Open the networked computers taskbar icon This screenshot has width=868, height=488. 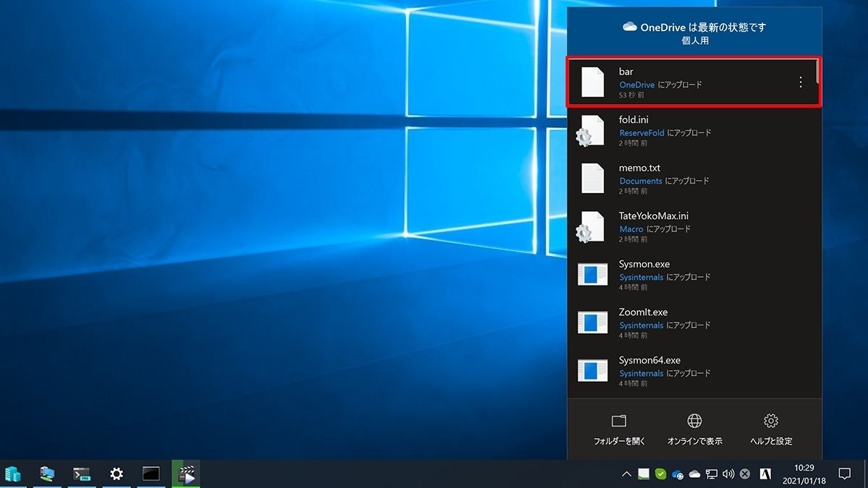pyautogui.click(x=47, y=474)
